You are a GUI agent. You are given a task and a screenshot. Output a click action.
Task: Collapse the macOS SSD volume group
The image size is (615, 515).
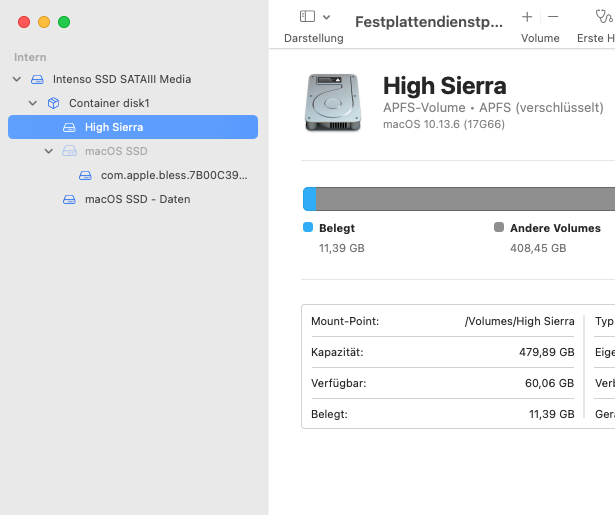(49, 151)
